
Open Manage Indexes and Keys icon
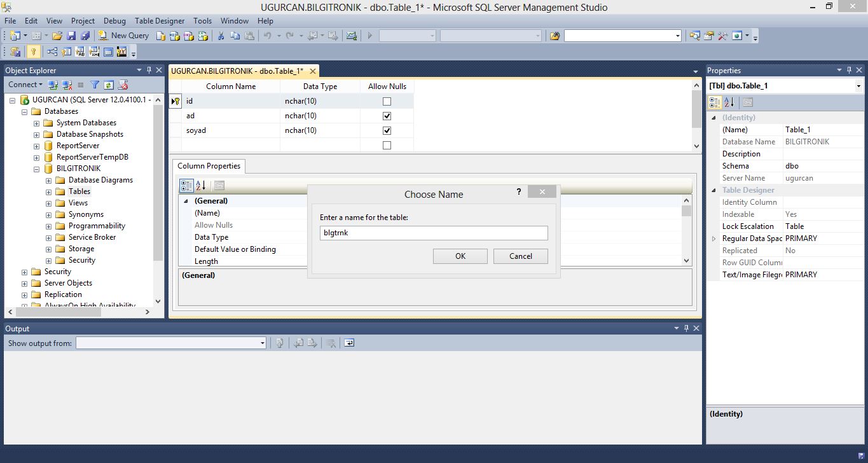click(66, 52)
